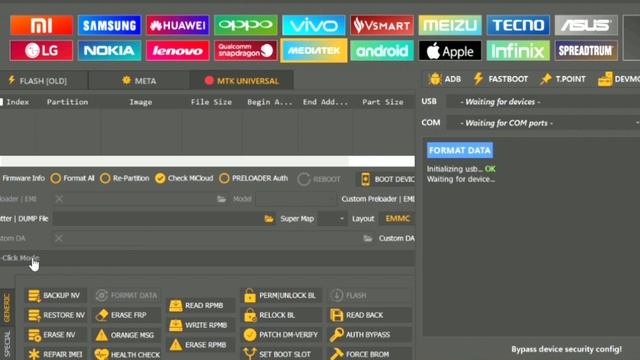This screenshot has height=360, width=640.
Task: Open the MTK UNIVERSAL tab
Action: [x=242, y=81]
